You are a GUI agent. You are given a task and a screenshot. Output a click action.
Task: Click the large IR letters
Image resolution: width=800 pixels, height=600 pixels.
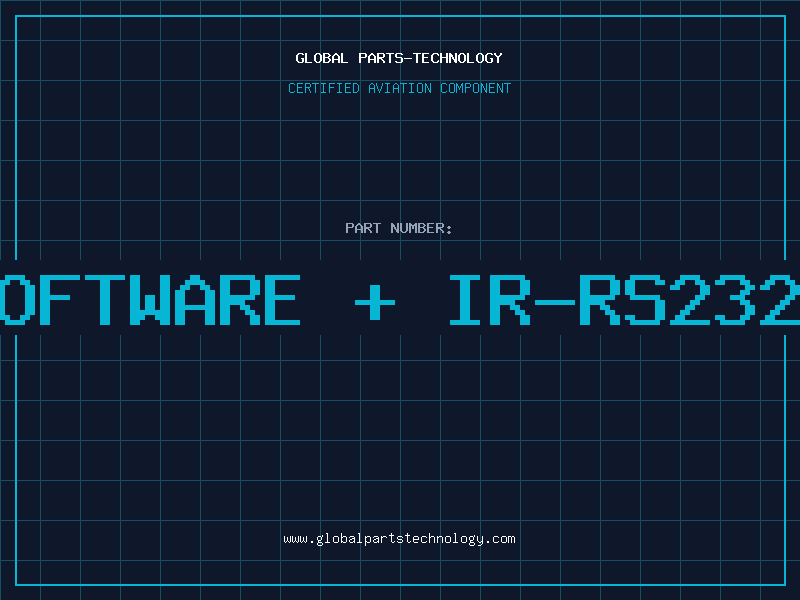[x=490, y=300]
